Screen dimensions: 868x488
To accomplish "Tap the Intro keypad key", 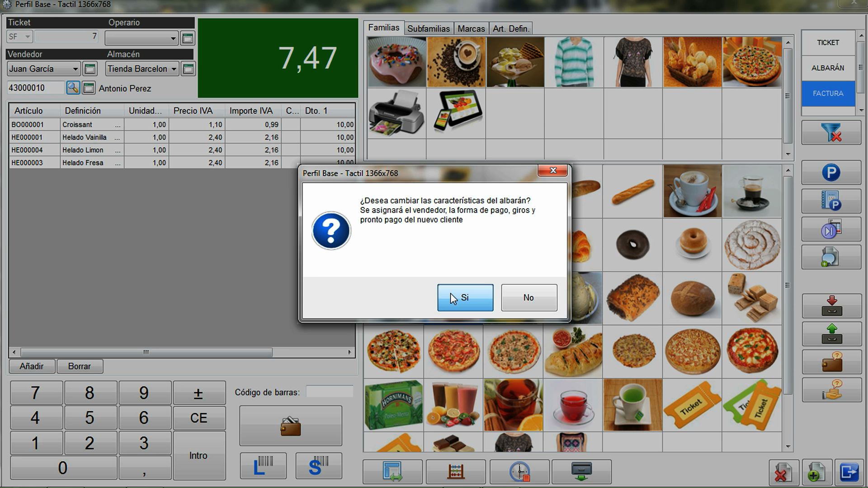I will coord(198,455).
